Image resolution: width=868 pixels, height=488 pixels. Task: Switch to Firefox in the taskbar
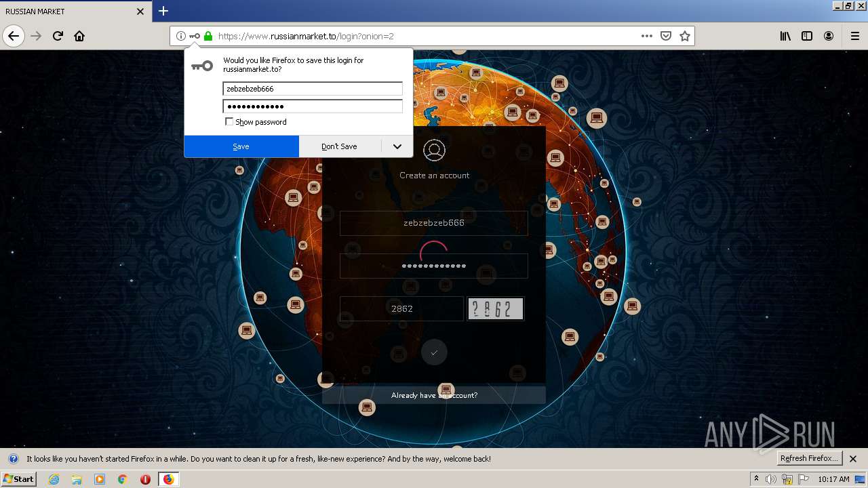[168, 479]
